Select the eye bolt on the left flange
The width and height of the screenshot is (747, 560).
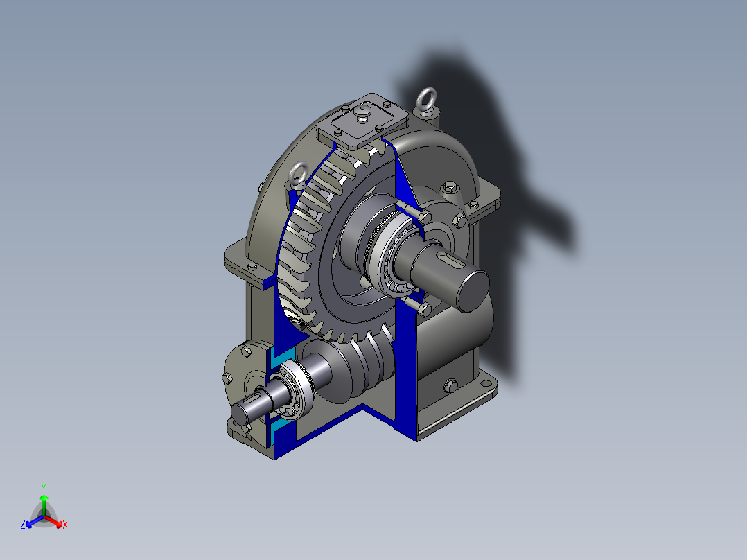(299, 175)
